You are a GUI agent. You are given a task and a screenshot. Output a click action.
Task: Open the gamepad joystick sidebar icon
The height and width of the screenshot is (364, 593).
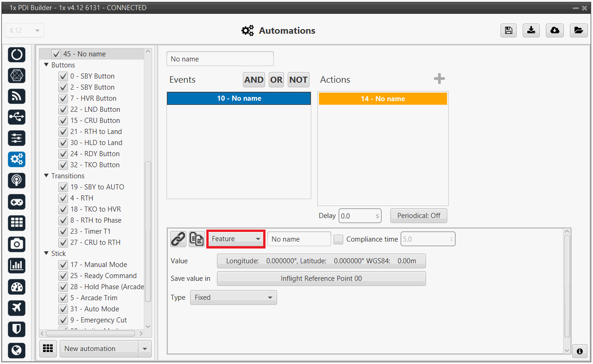[x=17, y=202]
